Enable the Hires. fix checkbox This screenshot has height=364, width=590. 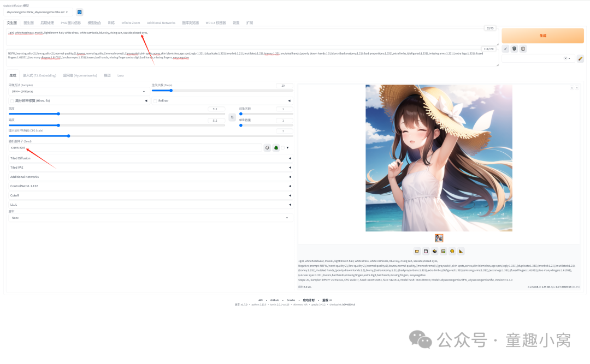(12, 101)
